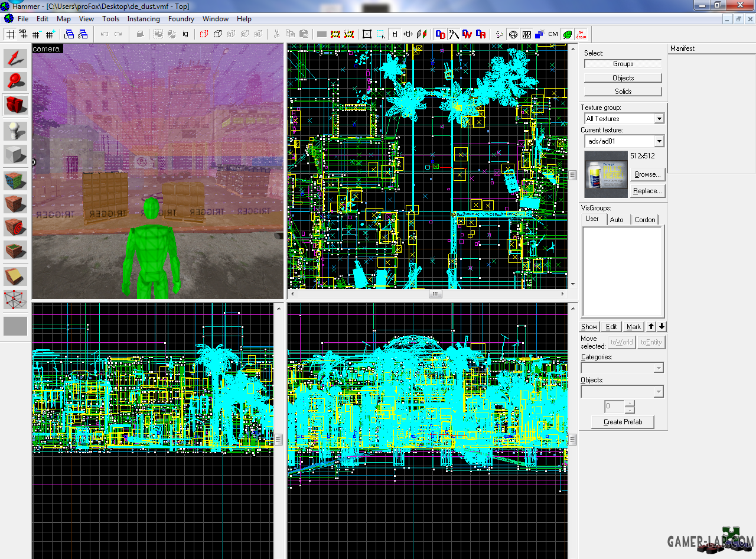Toggle the Show Helpers icon
The height and width of the screenshot is (559, 756).
coord(500,34)
